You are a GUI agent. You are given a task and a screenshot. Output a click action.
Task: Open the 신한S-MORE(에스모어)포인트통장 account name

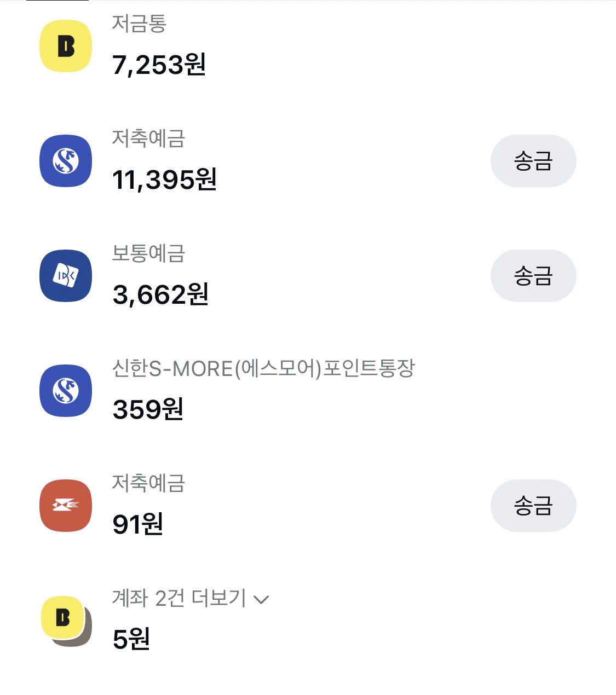click(x=263, y=368)
